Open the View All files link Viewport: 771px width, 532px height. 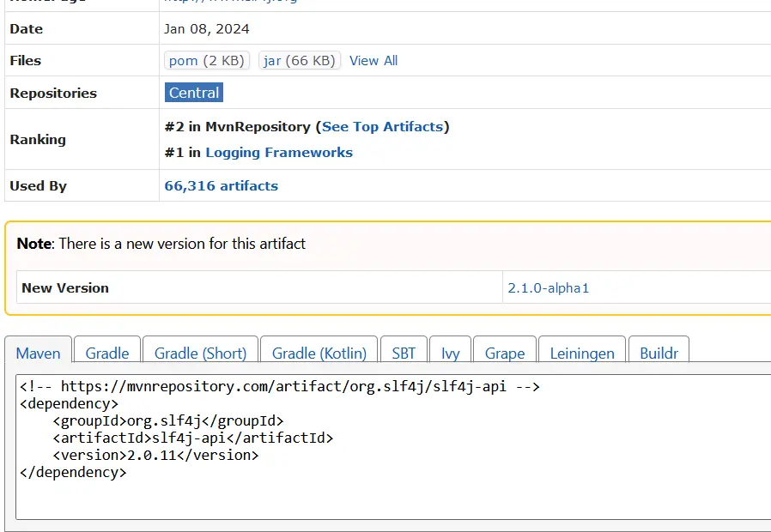tap(373, 61)
